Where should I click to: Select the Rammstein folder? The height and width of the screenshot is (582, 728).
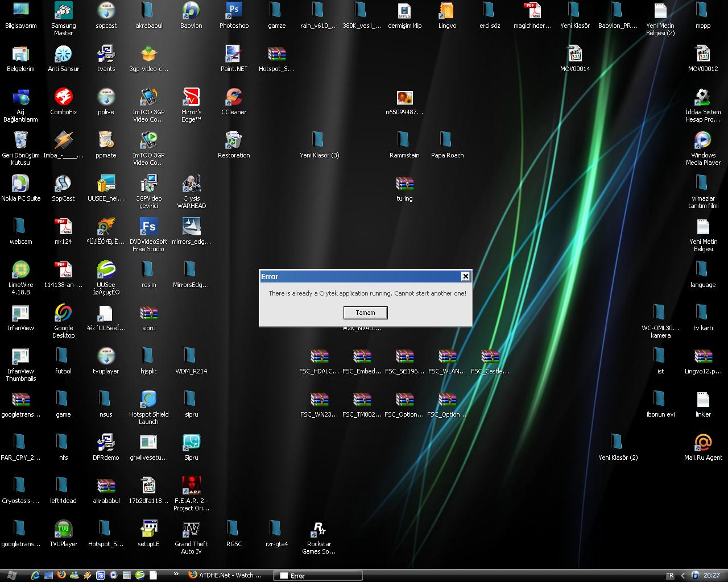404,145
